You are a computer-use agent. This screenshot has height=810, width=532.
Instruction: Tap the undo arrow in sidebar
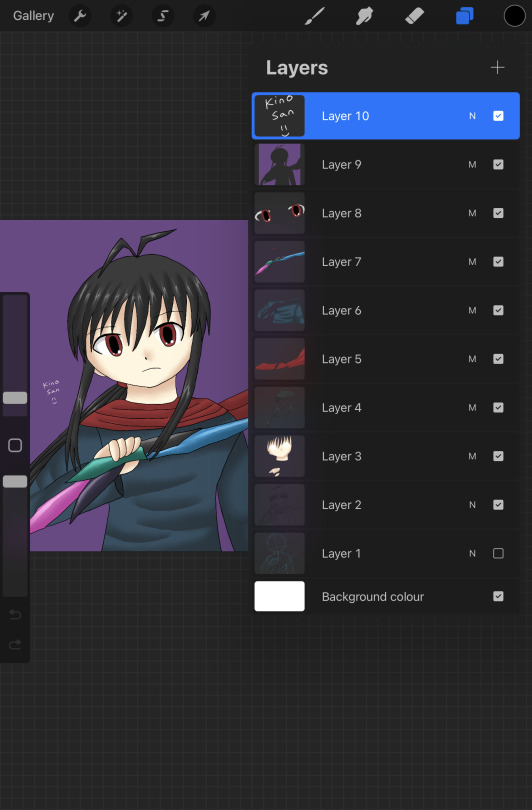pyautogui.click(x=15, y=615)
